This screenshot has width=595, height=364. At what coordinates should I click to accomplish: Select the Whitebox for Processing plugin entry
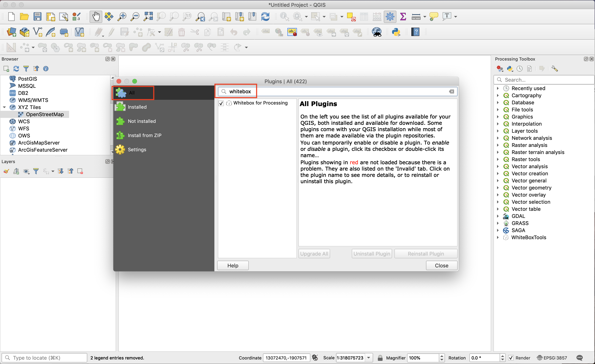260,103
